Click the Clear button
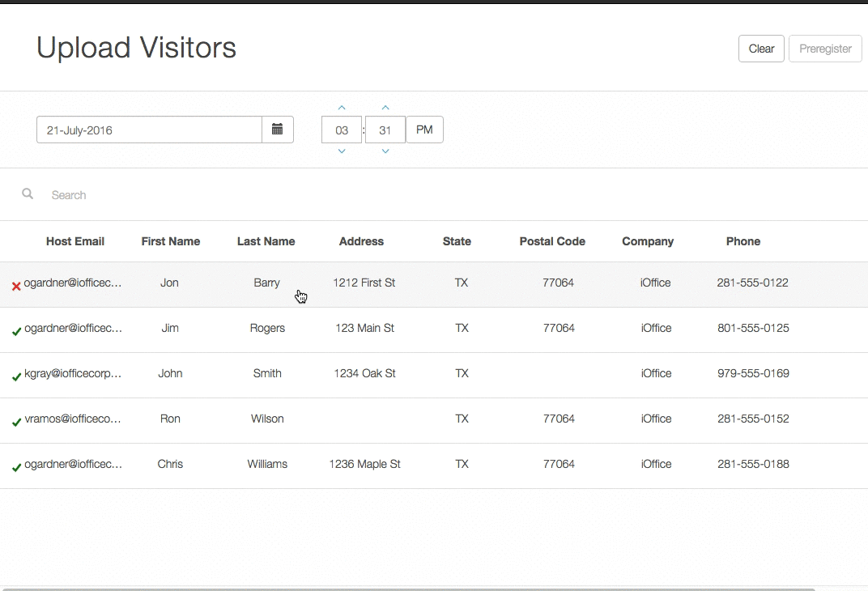 (760, 49)
